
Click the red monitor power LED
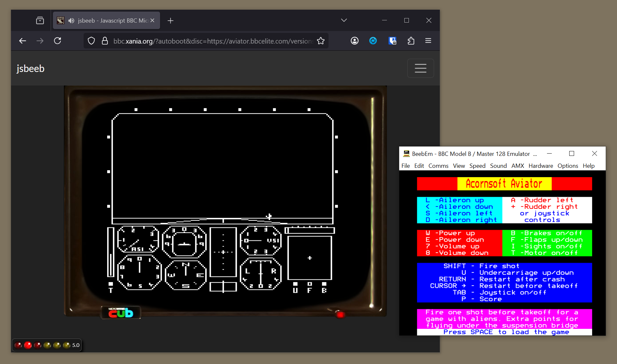point(340,314)
